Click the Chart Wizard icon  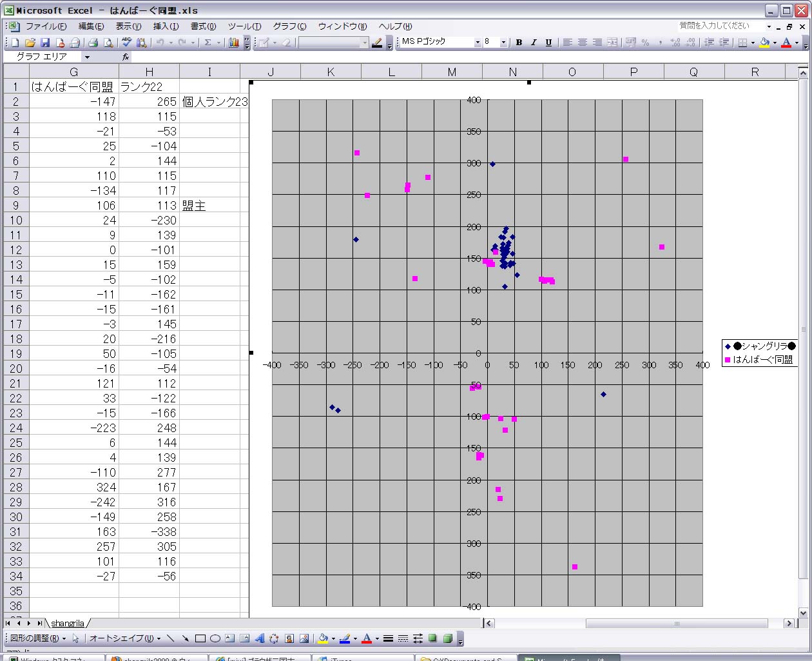234,43
